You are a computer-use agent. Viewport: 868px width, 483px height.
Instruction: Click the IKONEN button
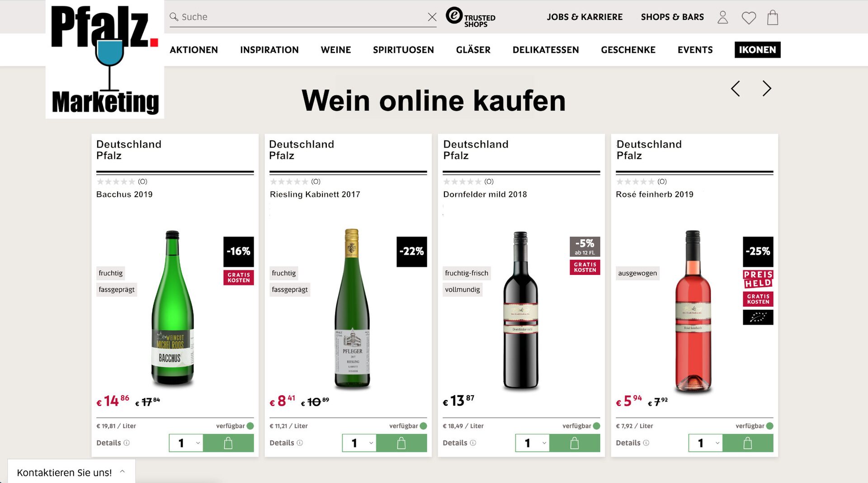coord(757,50)
